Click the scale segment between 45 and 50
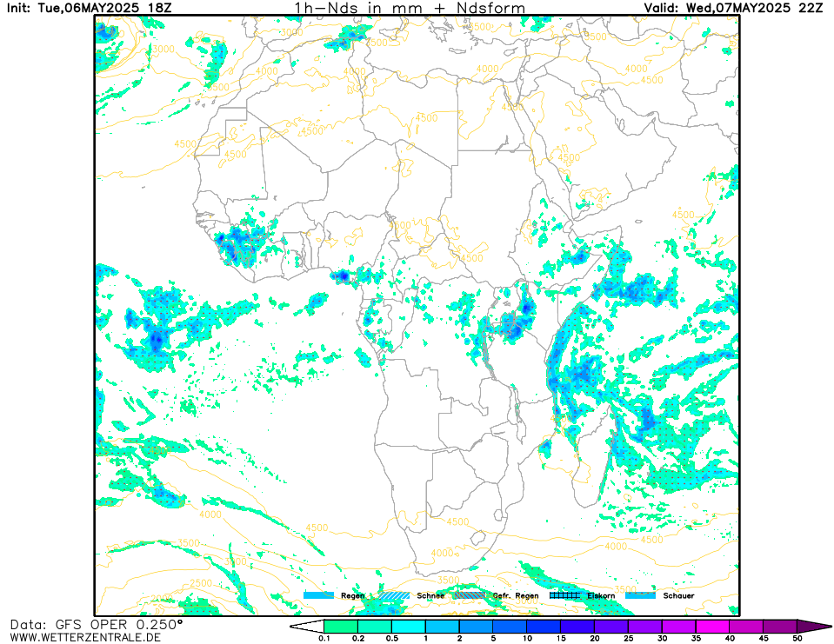834x644 pixels. click(780, 627)
